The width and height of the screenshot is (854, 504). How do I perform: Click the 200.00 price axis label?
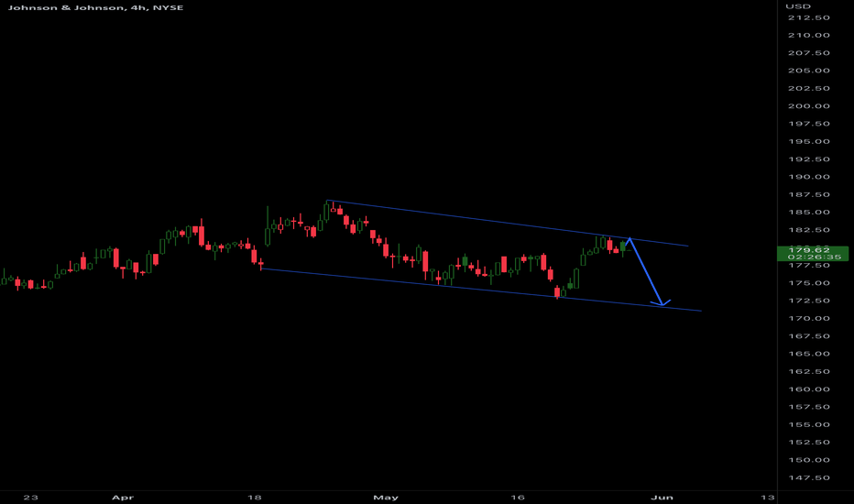pos(809,106)
